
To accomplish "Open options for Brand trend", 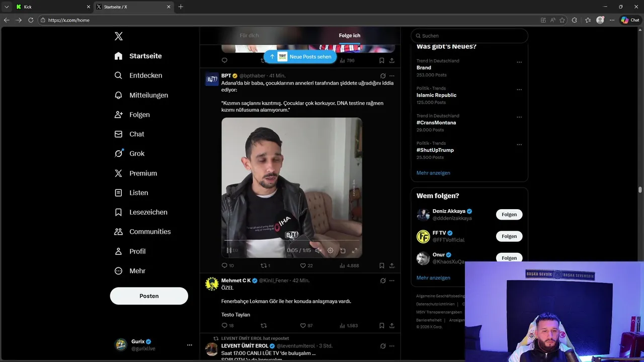I will (x=519, y=62).
